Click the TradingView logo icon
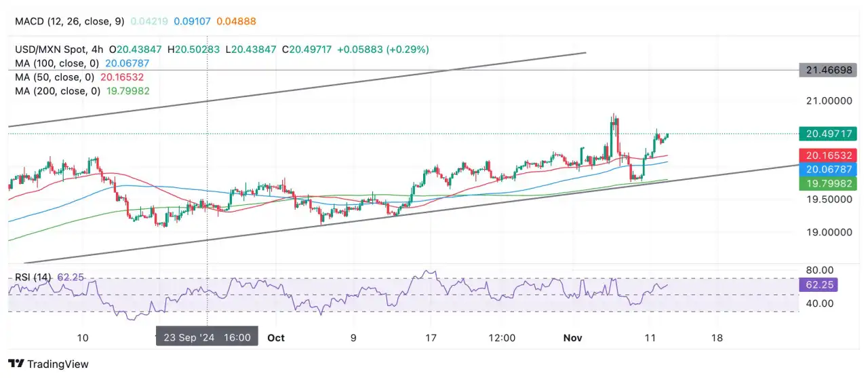 click(x=16, y=364)
